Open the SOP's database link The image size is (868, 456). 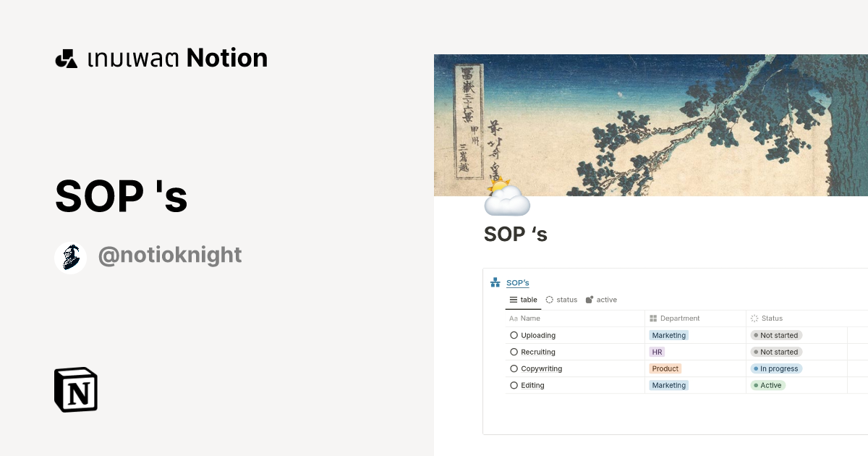(518, 282)
